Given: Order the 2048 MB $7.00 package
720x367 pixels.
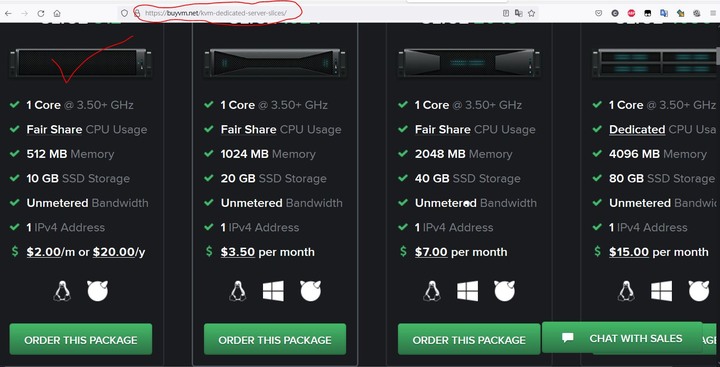Looking at the screenshot, I should tap(469, 339).
